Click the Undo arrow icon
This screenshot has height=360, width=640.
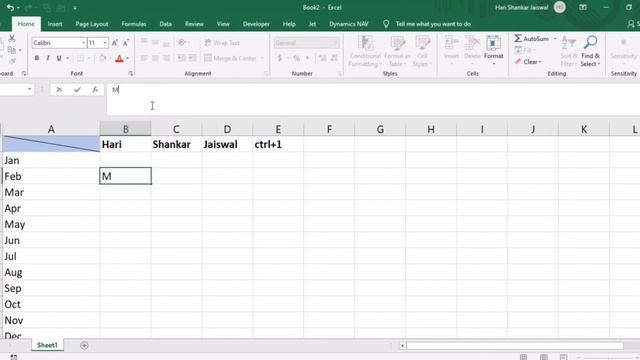[10, 7]
